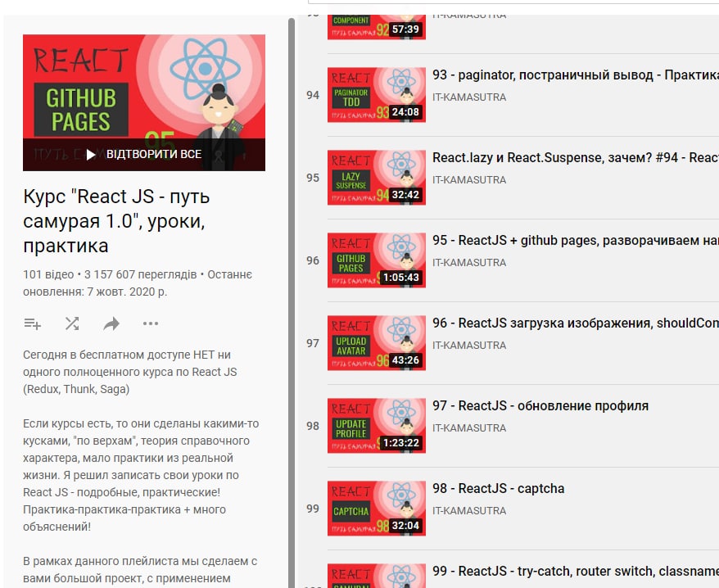Image resolution: width=719 pixels, height=588 pixels.
Task: Save playlist using the add-to-library icon
Action: pyautogui.click(x=33, y=323)
